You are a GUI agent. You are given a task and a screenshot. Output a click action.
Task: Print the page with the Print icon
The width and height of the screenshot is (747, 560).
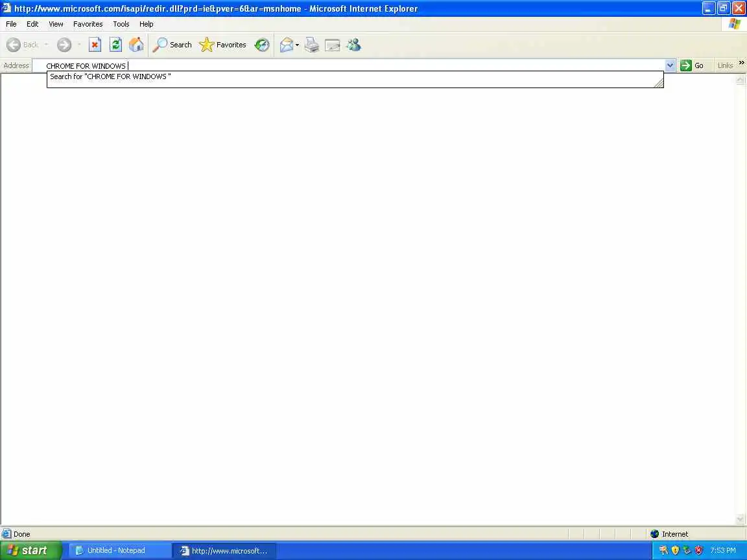click(x=311, y=45)
